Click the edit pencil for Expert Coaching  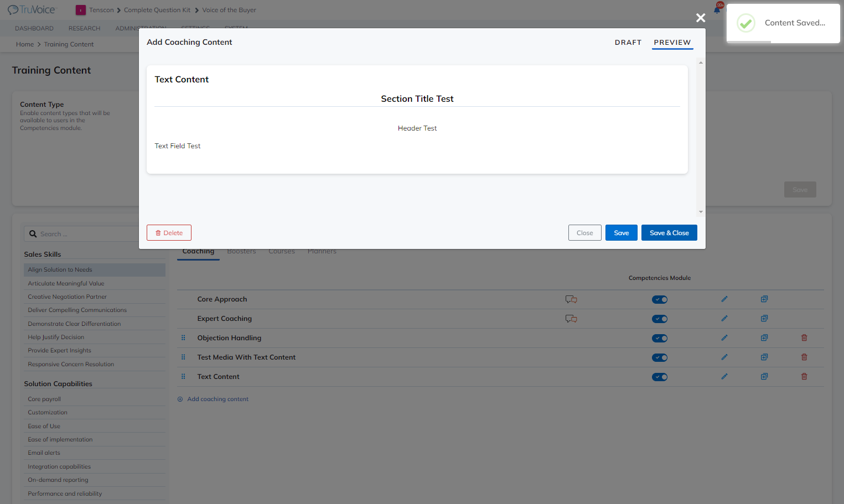click(x=724, y=319)
